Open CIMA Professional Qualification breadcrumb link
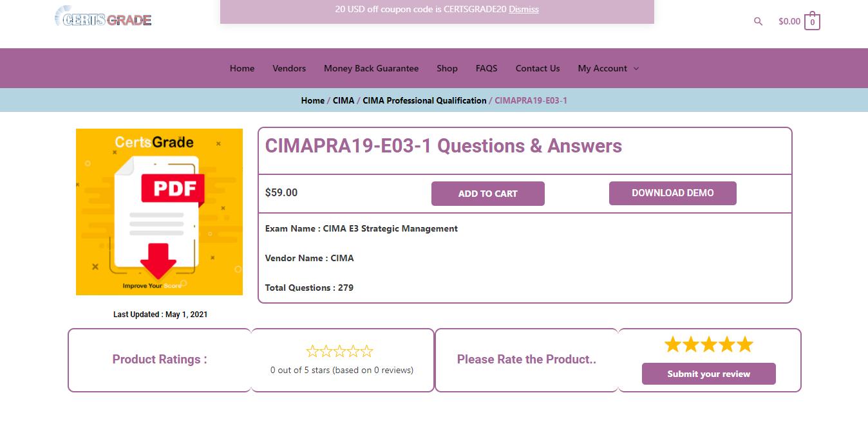Screen dimensions: 868x431 (x=424, y=100)
